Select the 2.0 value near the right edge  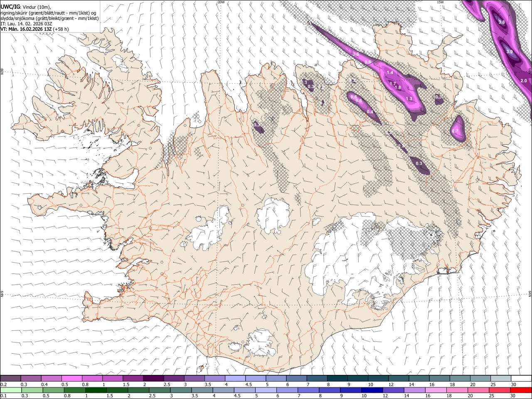(x=524, y=81)
